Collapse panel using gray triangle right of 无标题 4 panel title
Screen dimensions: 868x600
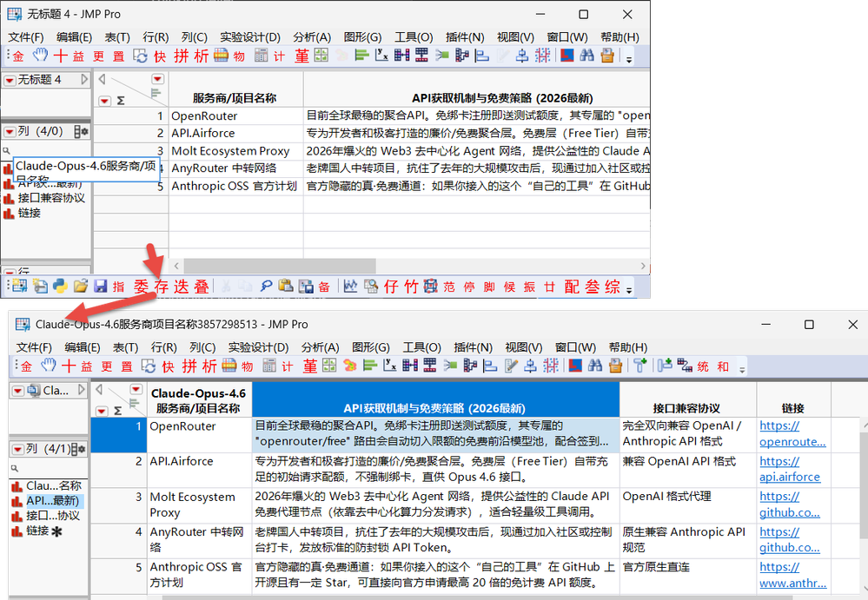84,80
